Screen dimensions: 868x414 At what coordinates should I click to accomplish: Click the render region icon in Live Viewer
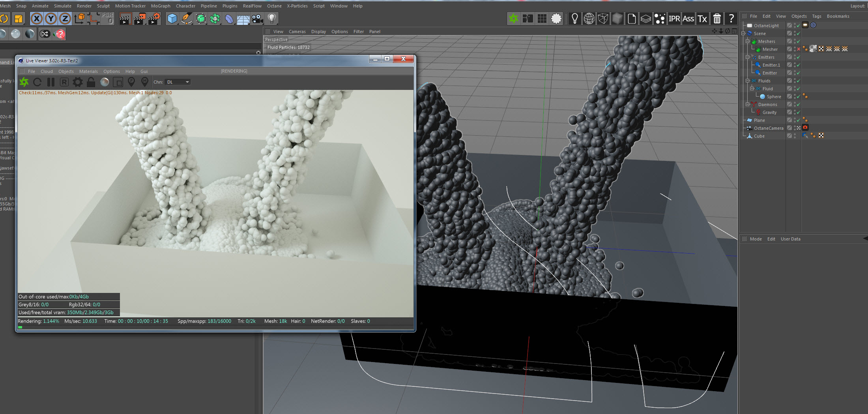pyautogui.click(x=118, y=82)
